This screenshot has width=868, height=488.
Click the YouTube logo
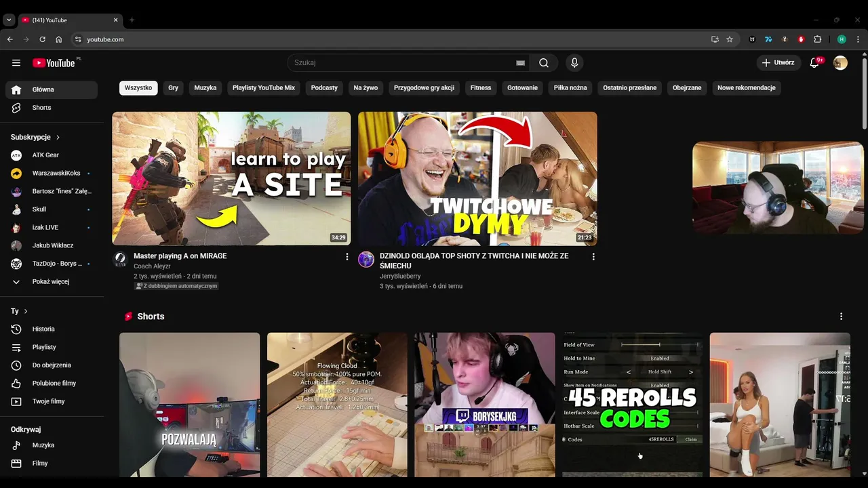coord(54,63)
